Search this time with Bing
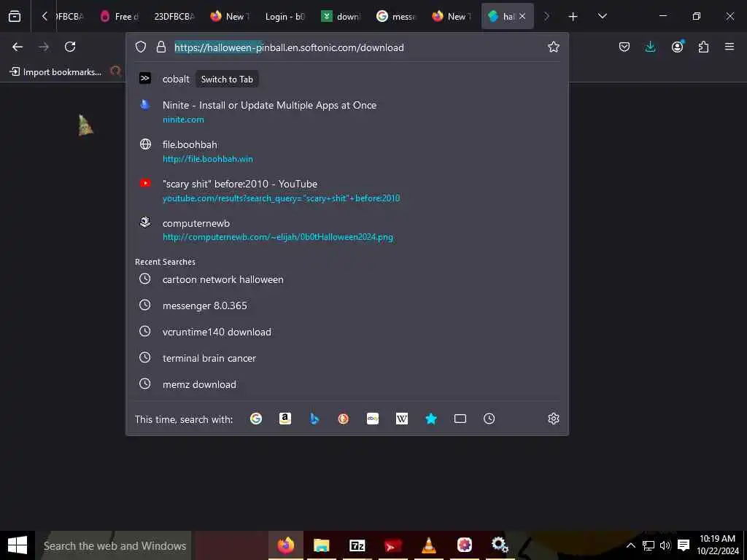The height and width of the screenshot is (560, 747). [x=314, y=419]
